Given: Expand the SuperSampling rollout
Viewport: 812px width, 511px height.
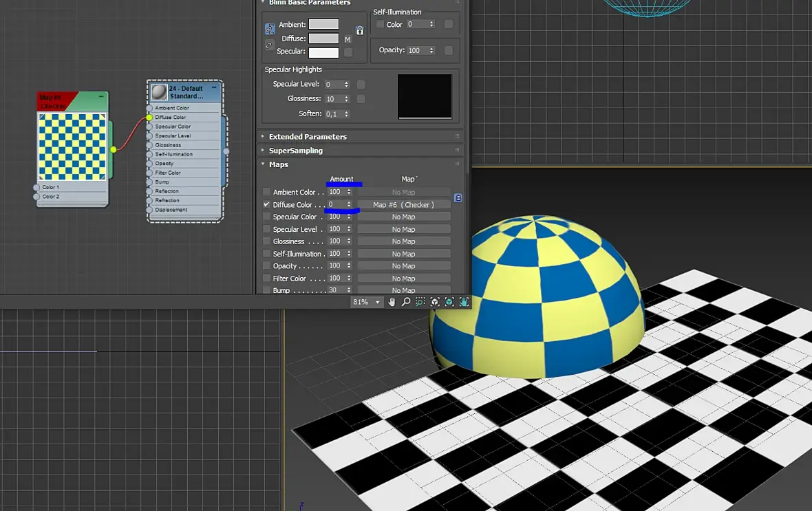Looking at the screenshot, I should 295,151.
